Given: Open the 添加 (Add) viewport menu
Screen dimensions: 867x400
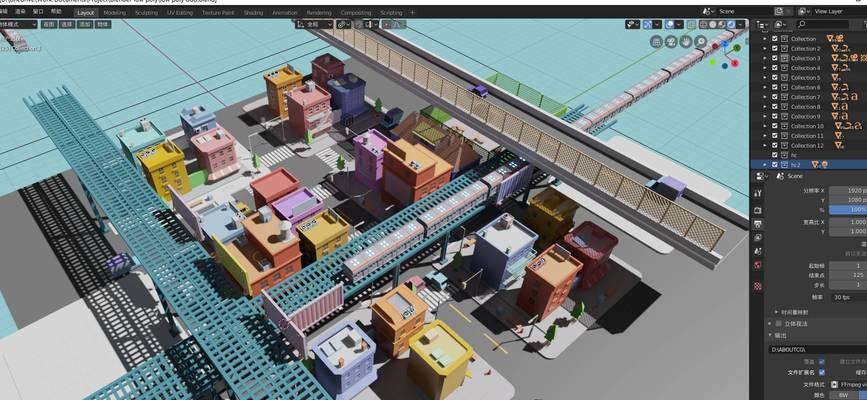Looking at the screenshot, I should pos(85,24).
